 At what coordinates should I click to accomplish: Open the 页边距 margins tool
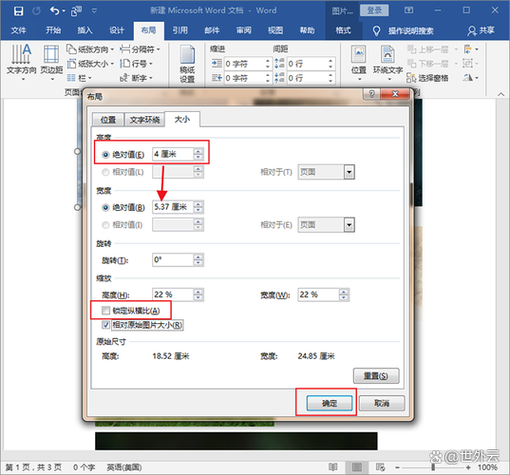51,63
